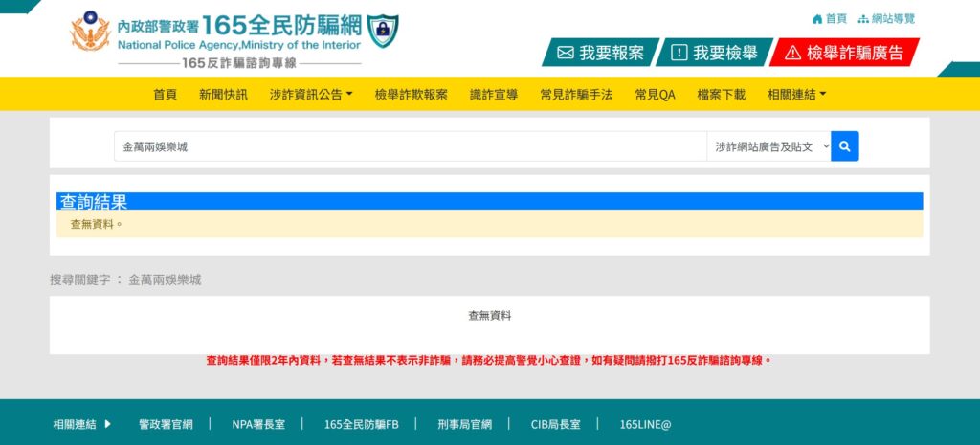
Task: Open 首頁 link at top right
Action: (830, 19)
